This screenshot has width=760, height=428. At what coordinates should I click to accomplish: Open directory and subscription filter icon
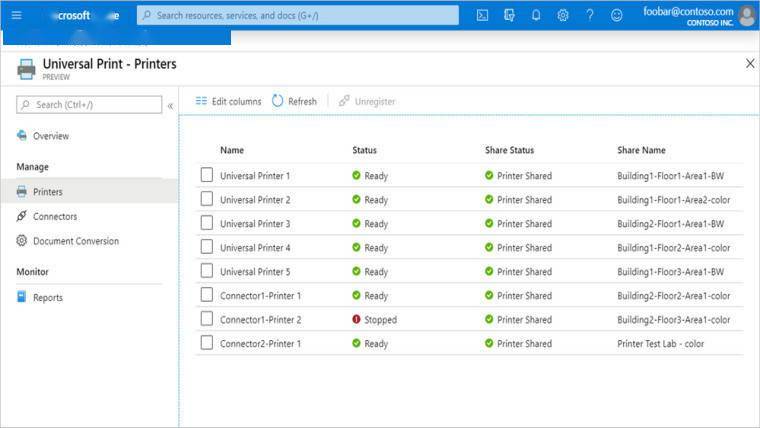[509, 15]
